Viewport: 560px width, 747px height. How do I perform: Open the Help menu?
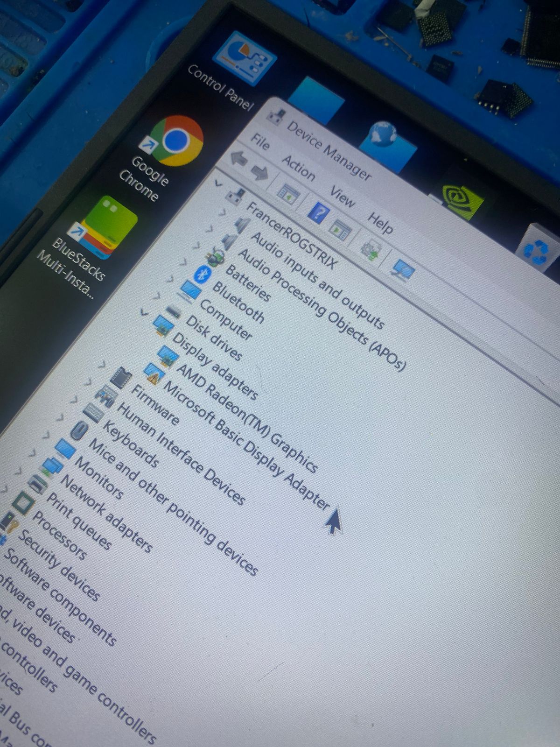click(x=380, y=224)
